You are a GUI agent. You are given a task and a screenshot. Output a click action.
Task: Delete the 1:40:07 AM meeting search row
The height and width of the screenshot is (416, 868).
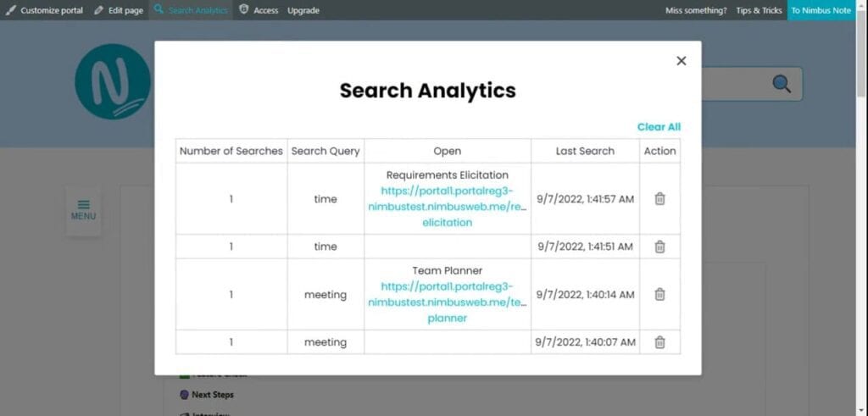[x=659, y=342]
